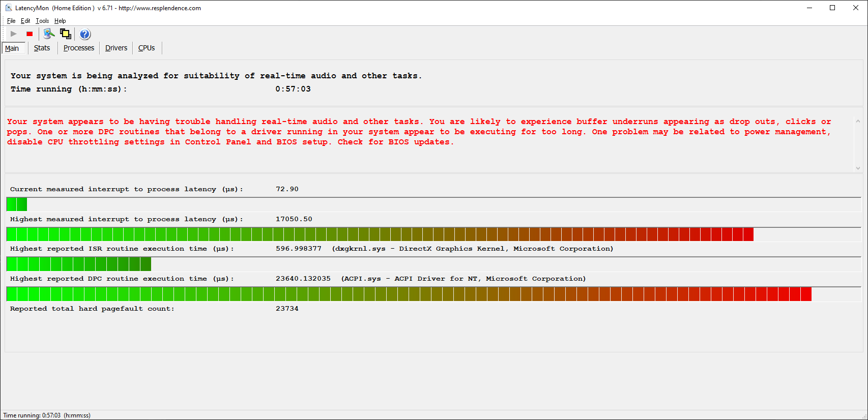The width and height of the screenshot is (868, 420).
Task: Select the red warning message text
Action: (x=419, y=132)
